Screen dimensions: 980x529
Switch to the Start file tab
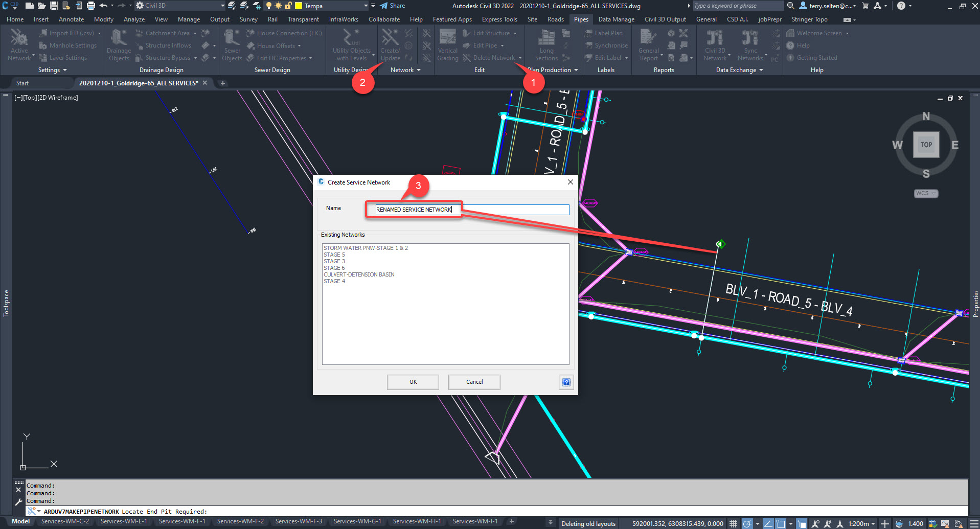coord(22,83)
